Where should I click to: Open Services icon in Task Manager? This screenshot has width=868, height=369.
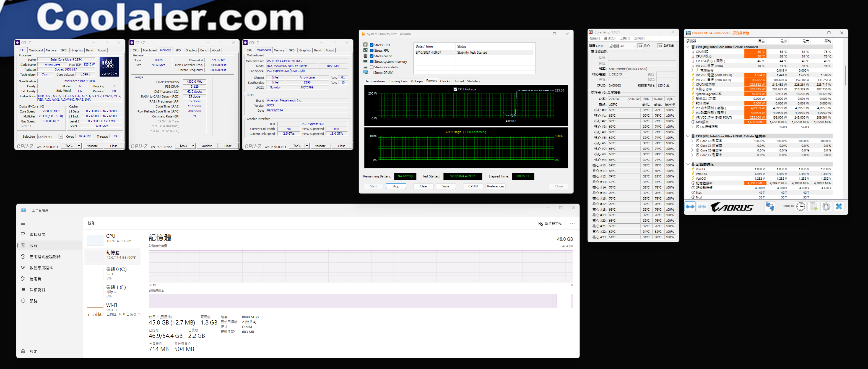click(23, 301)
